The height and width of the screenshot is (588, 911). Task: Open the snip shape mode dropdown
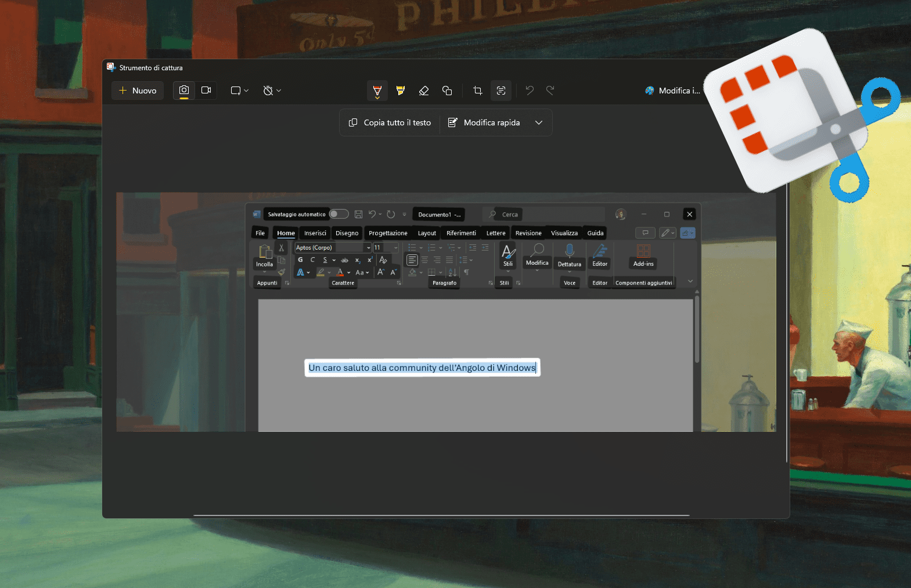click(240, 91)
